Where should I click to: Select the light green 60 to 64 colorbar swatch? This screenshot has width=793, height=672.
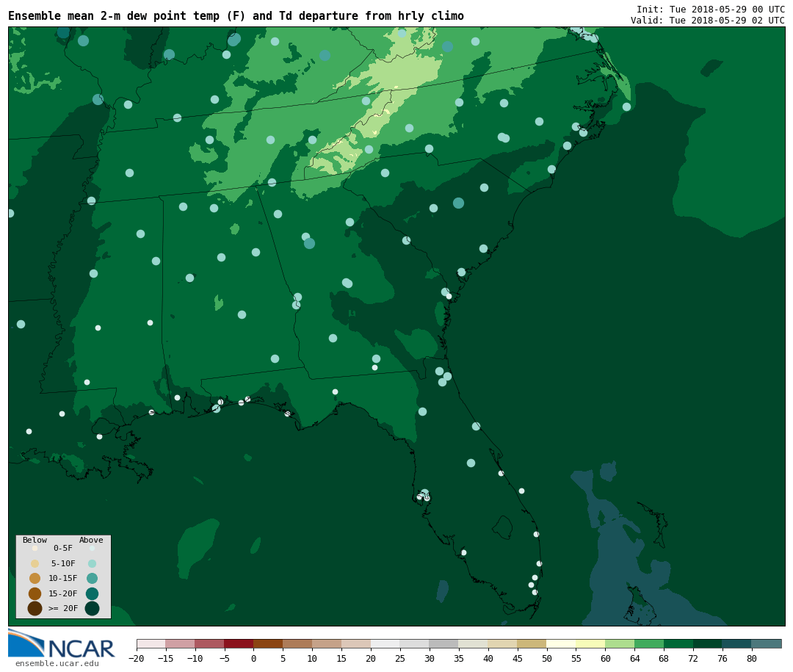[620, 643]
